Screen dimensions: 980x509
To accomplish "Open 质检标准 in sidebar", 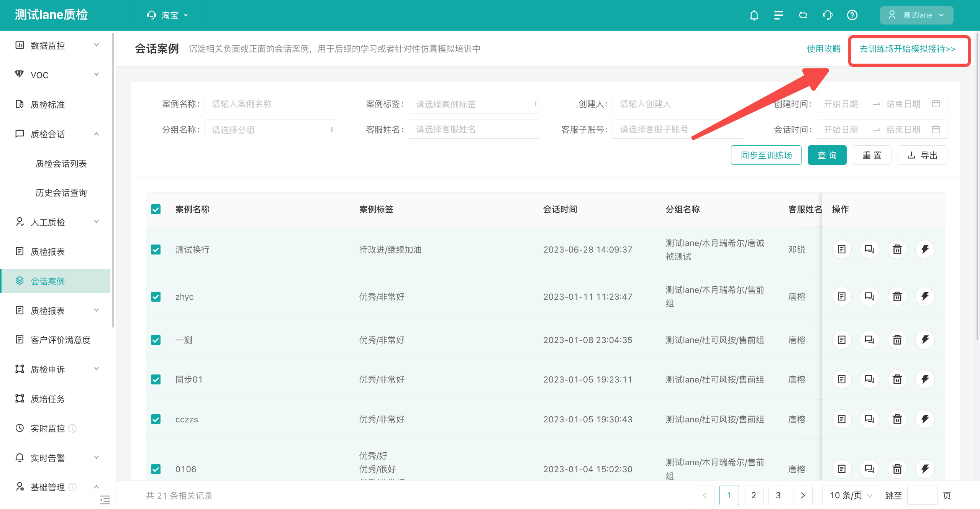I will pos(55,104).
